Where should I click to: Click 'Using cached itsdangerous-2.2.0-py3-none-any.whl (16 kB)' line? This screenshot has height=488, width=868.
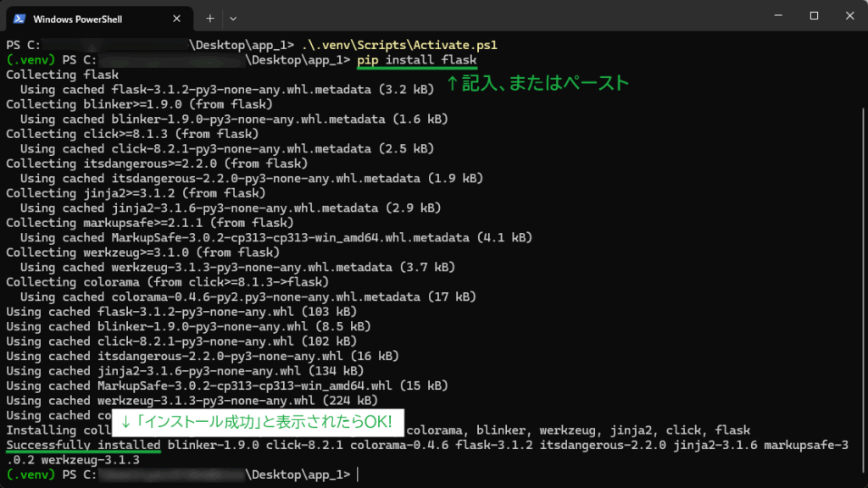coord(203,357)
